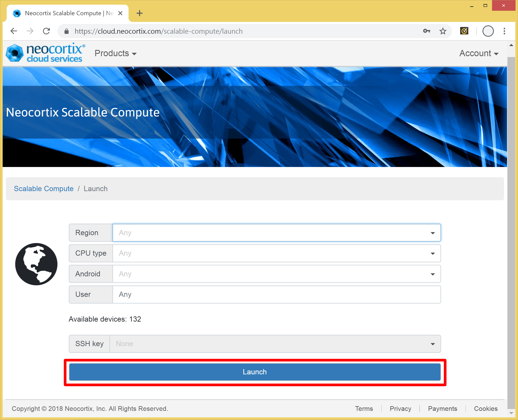Open the Products menu
Screen dimensions: 518x420
tap(116, 53)
